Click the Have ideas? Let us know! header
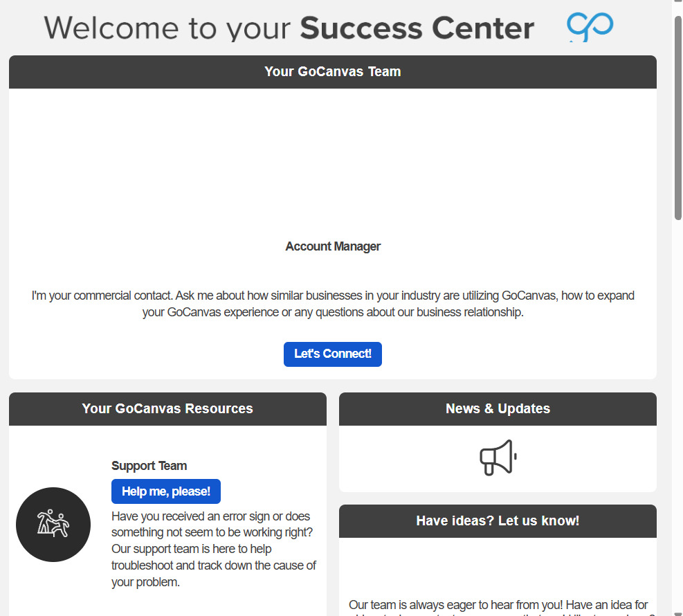This screenshot has width=683, height=616. [x=498, y=521]
